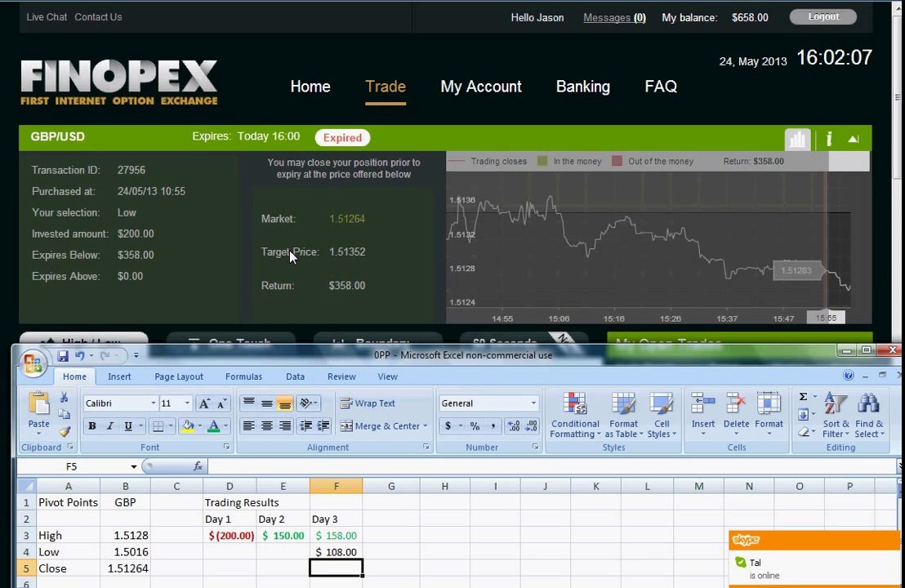Click the Logout button on Finopex
The width and height of the screenshot is (905, 588).
point(823,16)
